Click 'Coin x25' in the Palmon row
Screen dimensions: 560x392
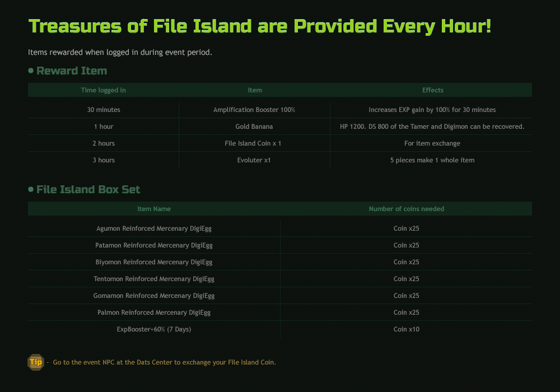click(x=407, y=312)
